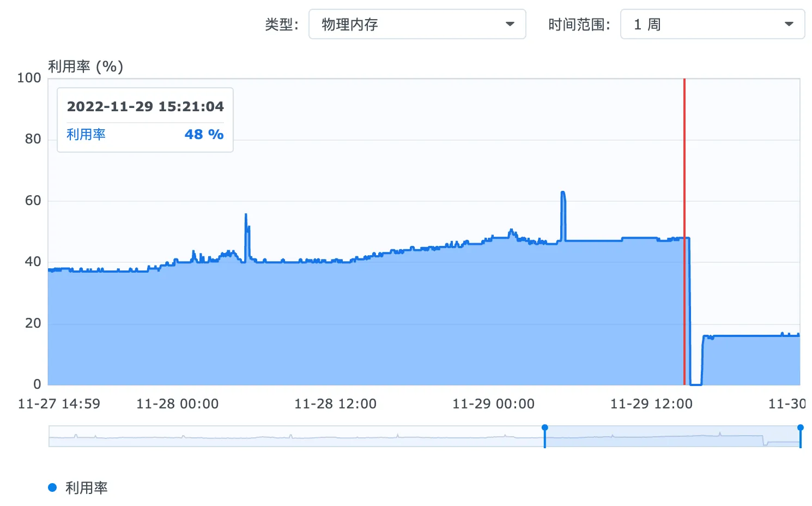The image size is (812, 506).
Task: Click the highlighted selected region in overview bar
Action: coord(670,436)
